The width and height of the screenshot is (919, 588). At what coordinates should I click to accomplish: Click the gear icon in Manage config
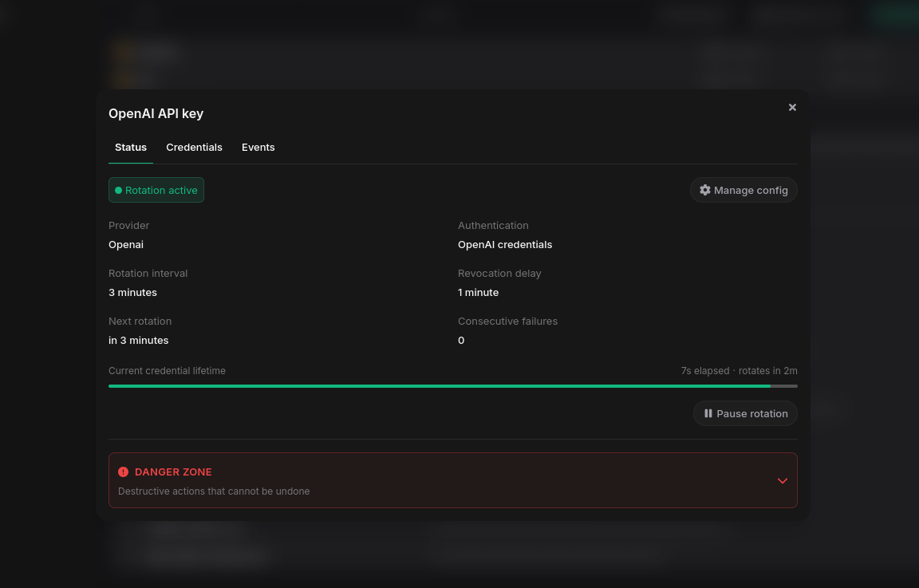pyautogui.click(x=705, y=190)
